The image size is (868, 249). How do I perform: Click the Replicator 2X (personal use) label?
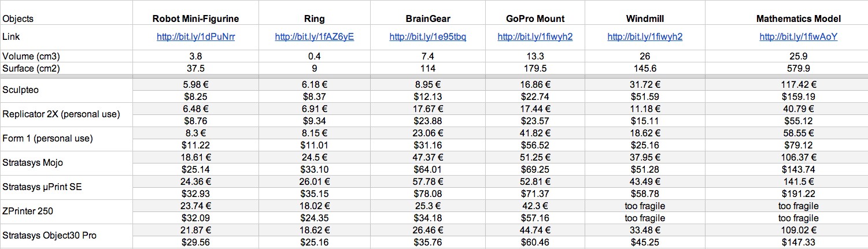pyautogui.click(x=61, y=114)
